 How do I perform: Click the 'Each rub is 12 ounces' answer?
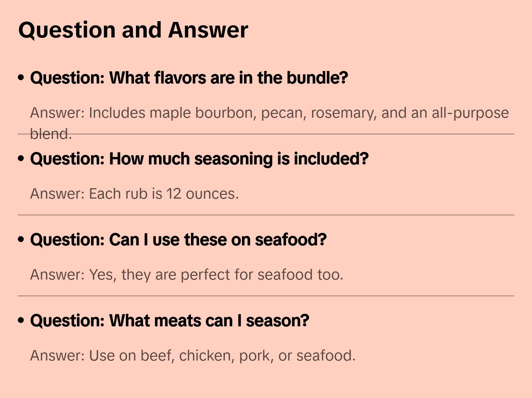pyautogui.click(x=134, y=194)
